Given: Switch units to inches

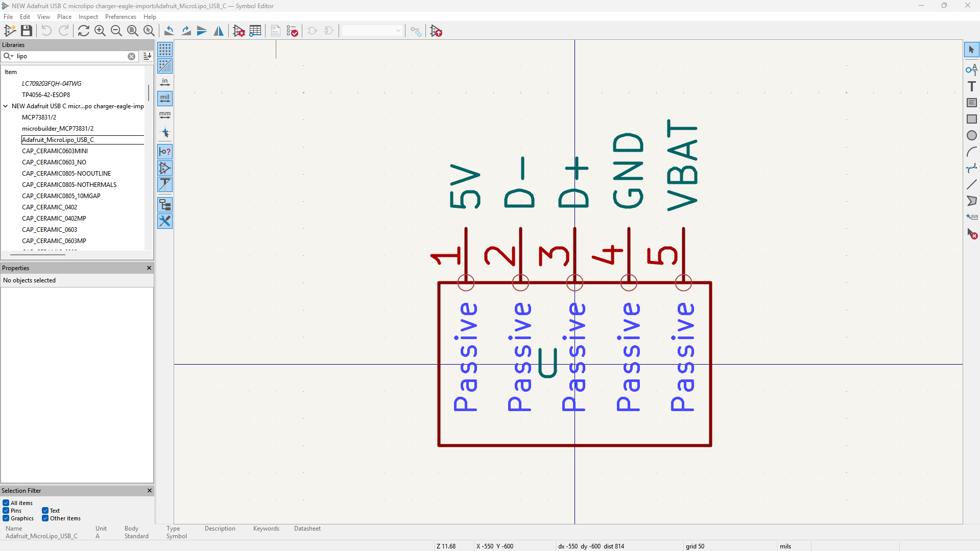Looking at the screenshot, I should point(165,82).
